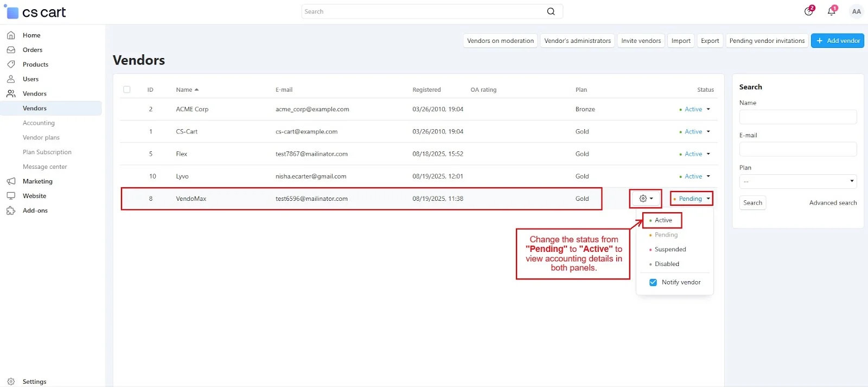Pick Disabled in the status menu

coord(667,264)
